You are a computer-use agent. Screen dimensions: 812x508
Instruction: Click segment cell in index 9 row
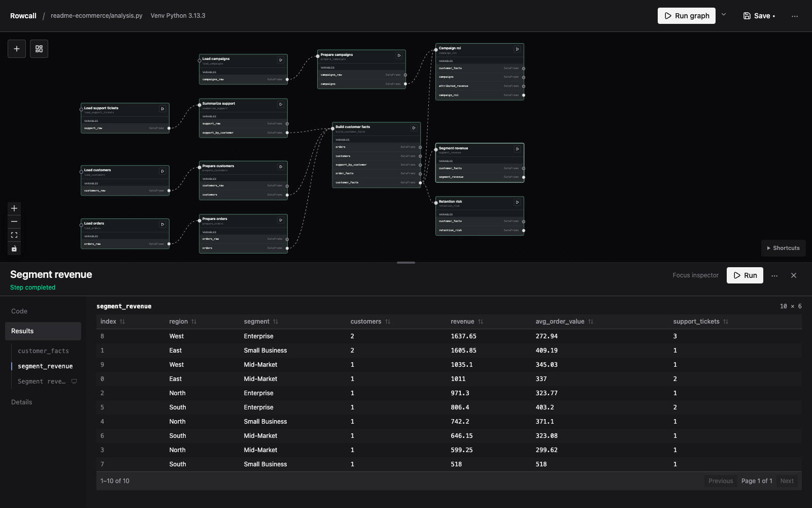tap(260, 365)
